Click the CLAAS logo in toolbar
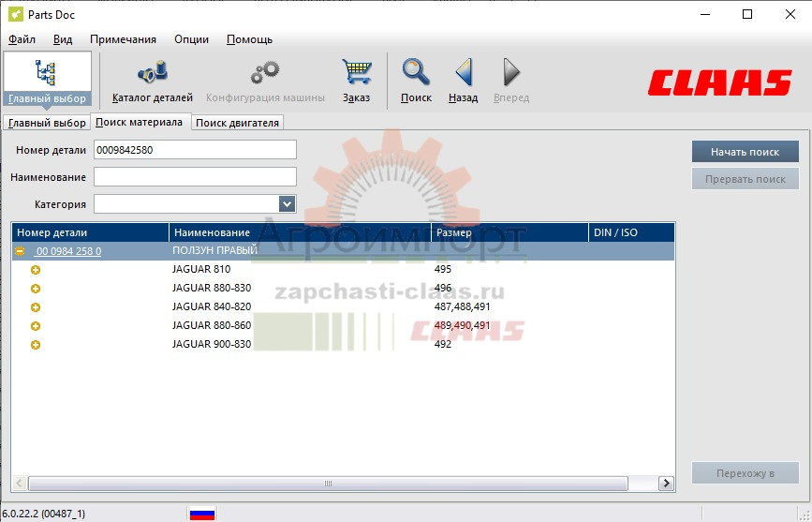This screenshot has width=812, height=522. pyautogui.click(x=720, y=82)
